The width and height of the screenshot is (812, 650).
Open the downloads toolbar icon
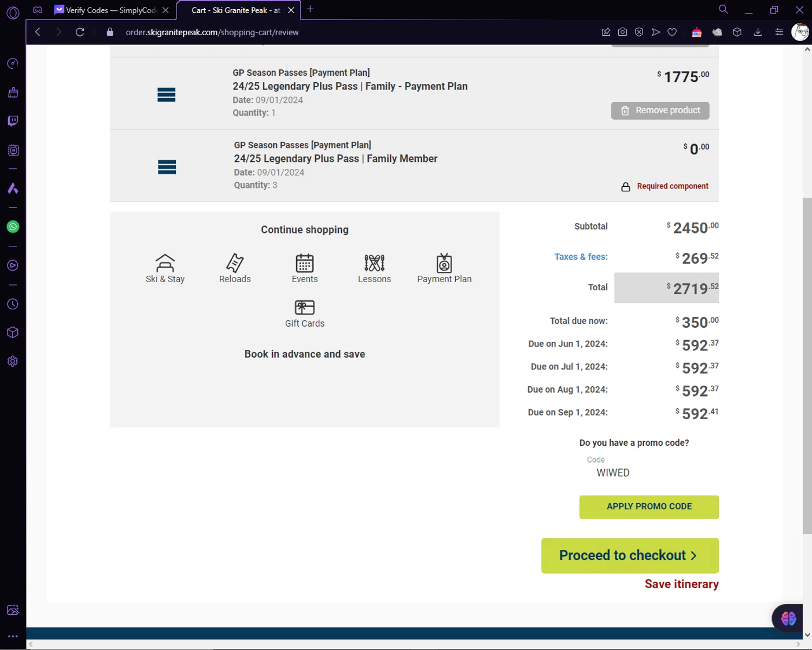[x=758, y=32]
